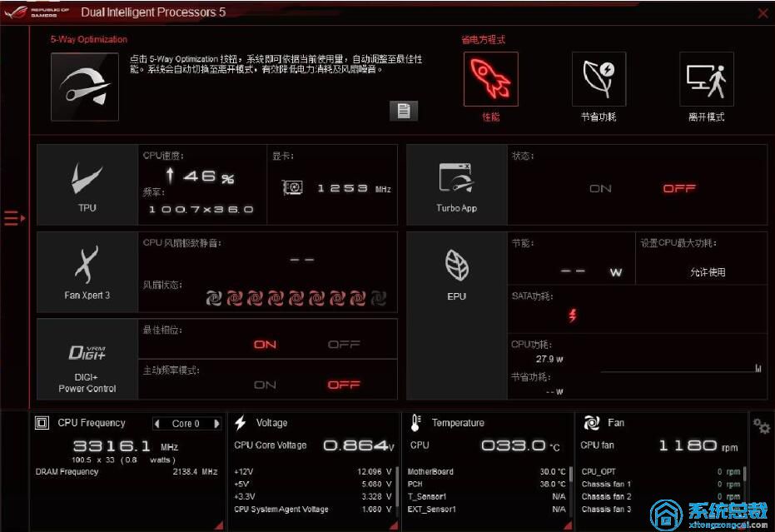
Task: Select the Away mode icon
Action: 706,79
